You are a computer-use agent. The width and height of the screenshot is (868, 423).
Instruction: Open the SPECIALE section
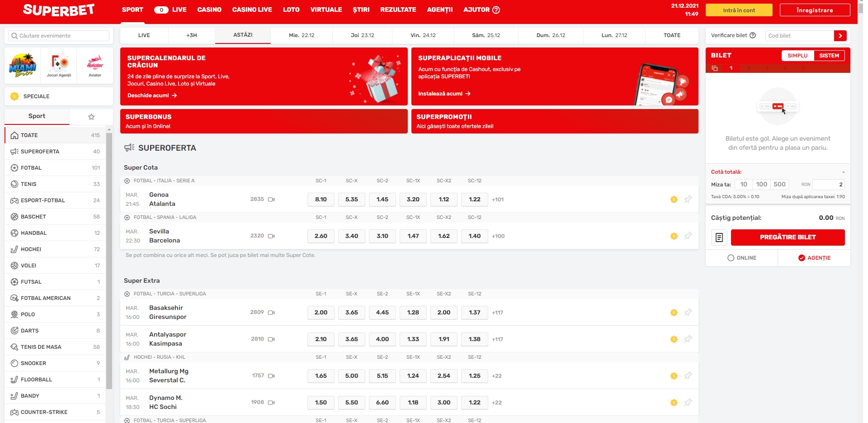point(59,96)
